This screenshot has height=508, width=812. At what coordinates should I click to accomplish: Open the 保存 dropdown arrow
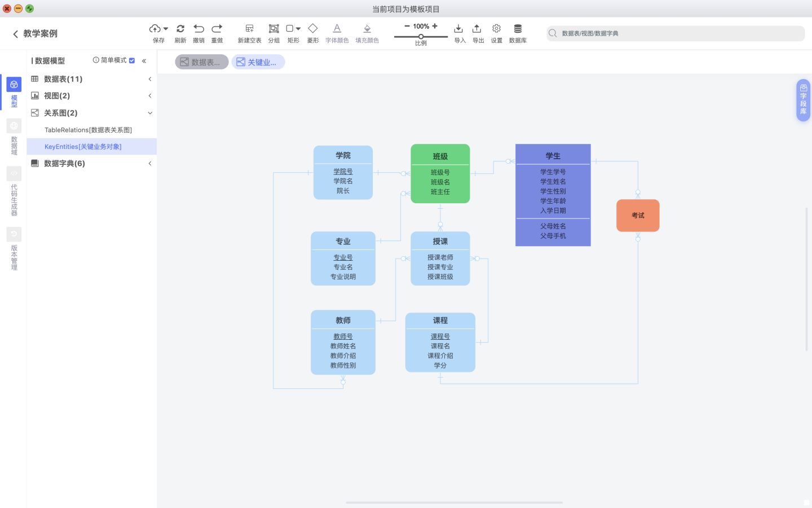pyautogui.click(x=165, y=28)
